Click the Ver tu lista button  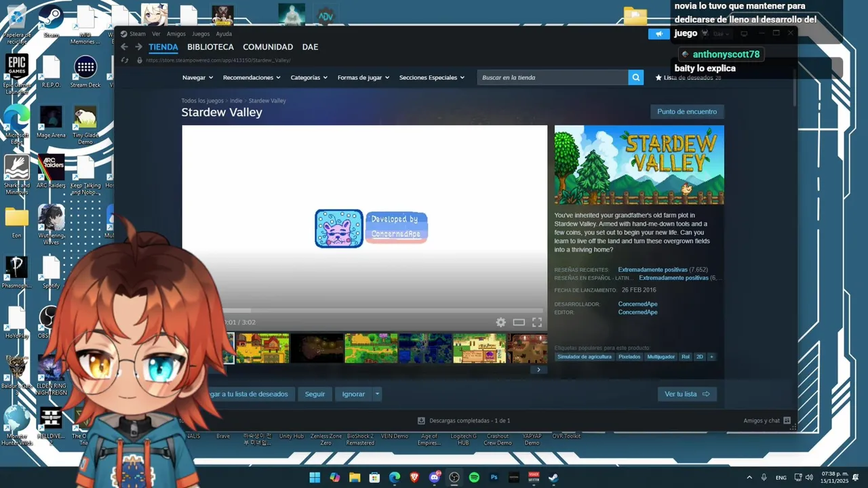pyautogui.click(x=687, y=394)
